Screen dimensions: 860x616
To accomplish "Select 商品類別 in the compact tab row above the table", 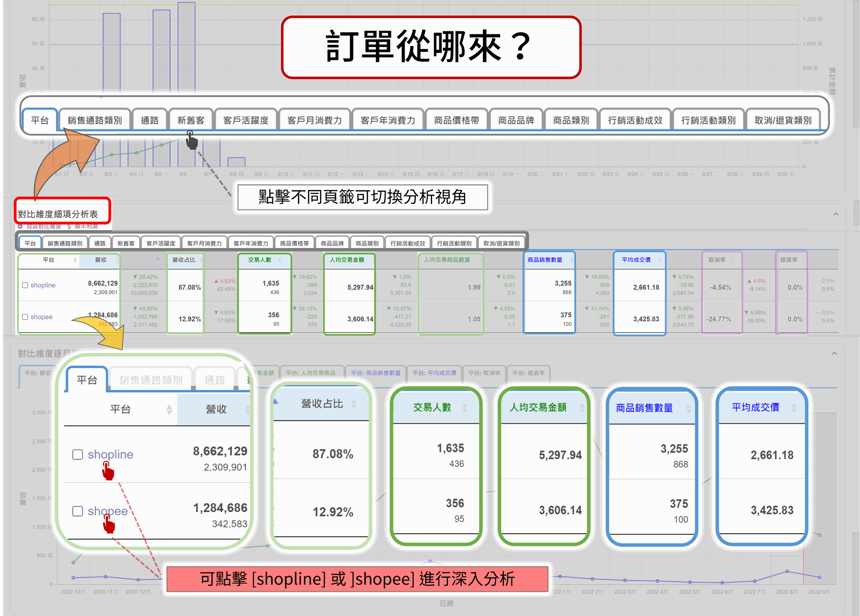I will click(367, 243).
